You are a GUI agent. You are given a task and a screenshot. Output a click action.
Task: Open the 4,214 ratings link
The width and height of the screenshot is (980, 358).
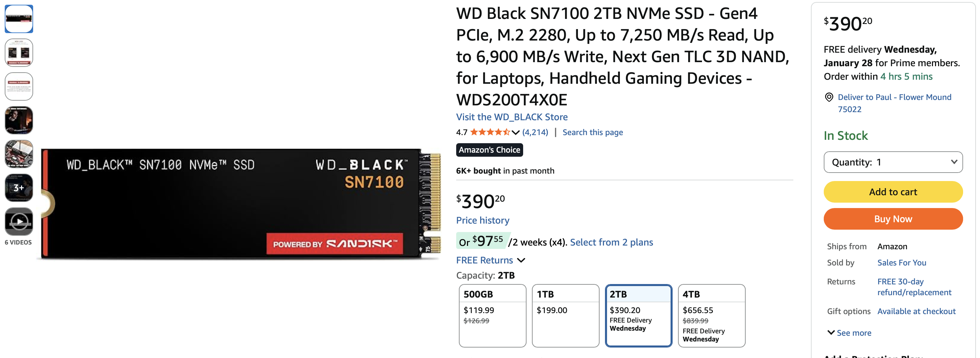[x=535, y=133]
